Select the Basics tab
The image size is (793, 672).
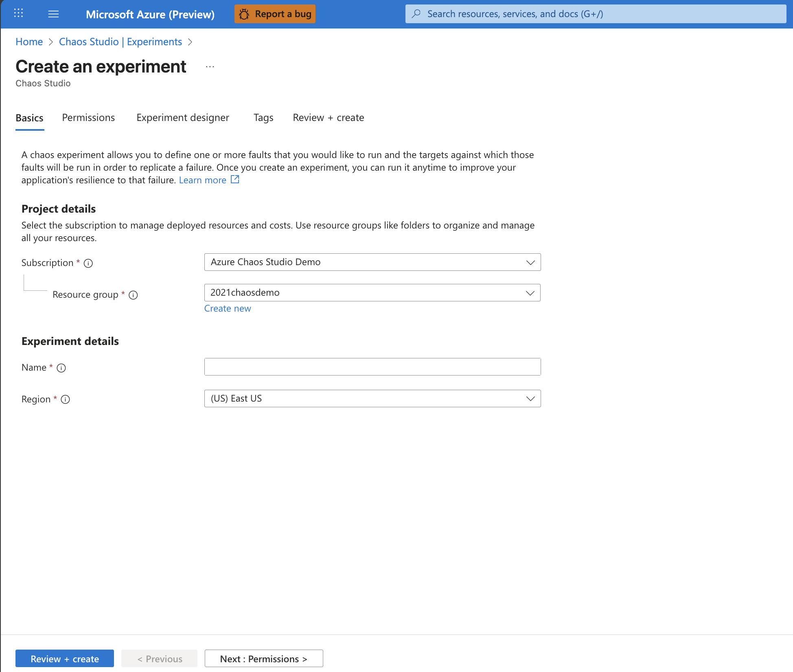click(29, 118)
